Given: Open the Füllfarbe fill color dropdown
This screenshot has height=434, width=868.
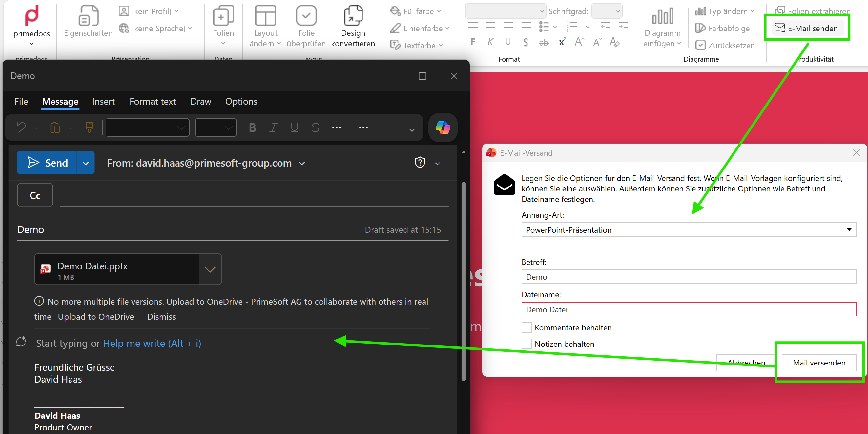Looking at the screenshot, I should [x=416, y=11].
